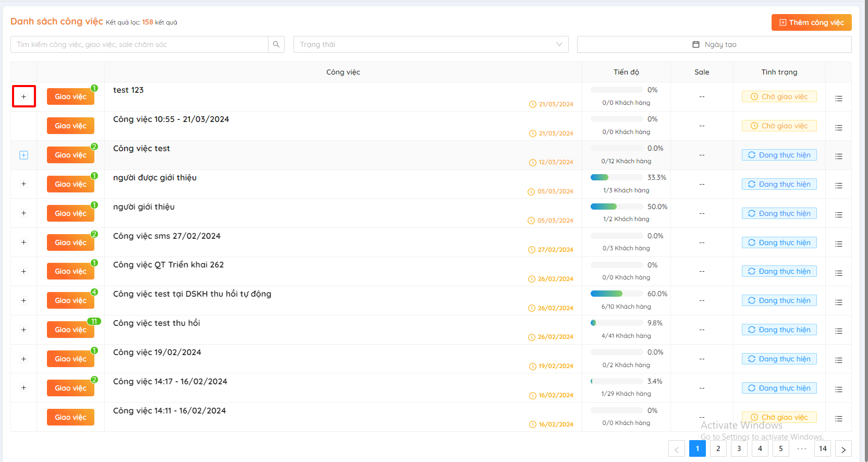
Task: Expand the Công việc sms 27/02/2024 row
Action: pos(23,242)
